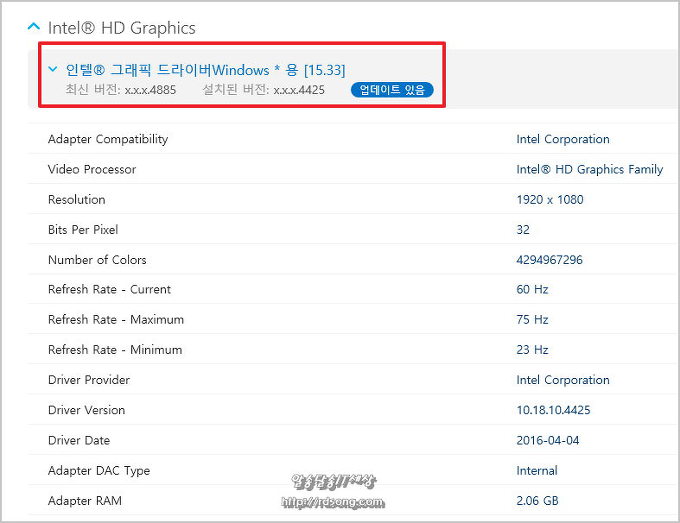Open the Intel graphics driver [15.33] link
The width and height of the screenshot is (680, 523).
click(205, 70)
